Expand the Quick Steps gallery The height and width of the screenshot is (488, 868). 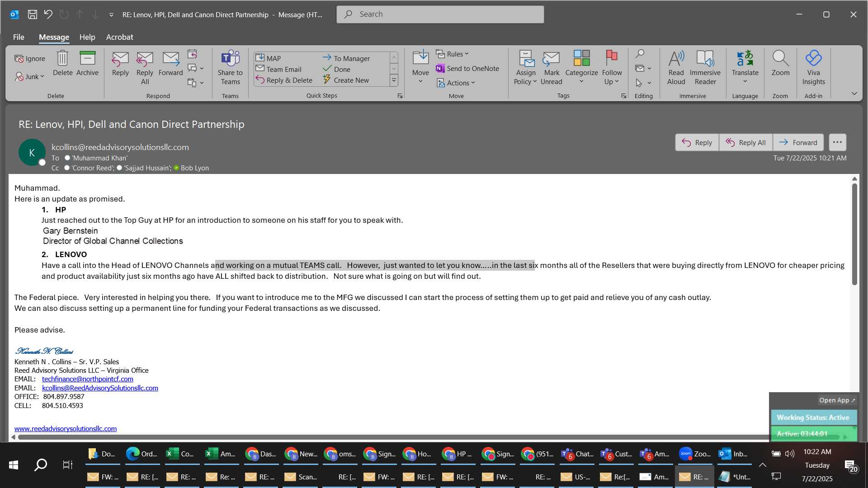pos(394,80)
